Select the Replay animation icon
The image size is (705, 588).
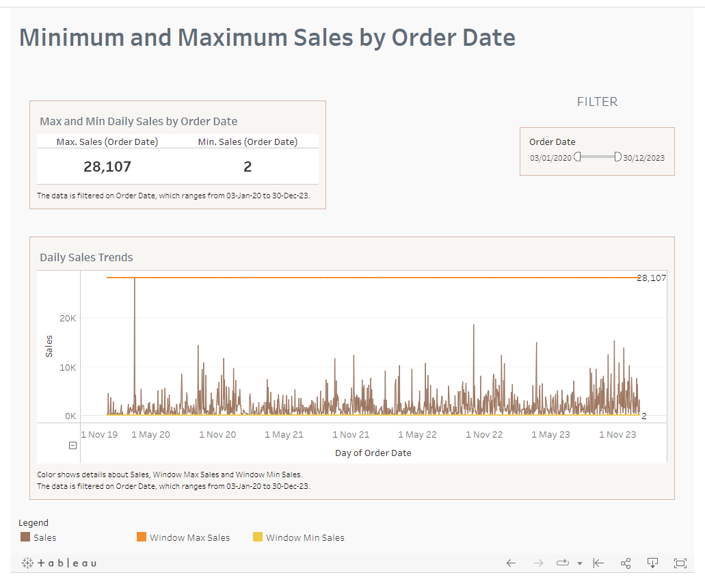pyautogui.click(x=564, y=563)
